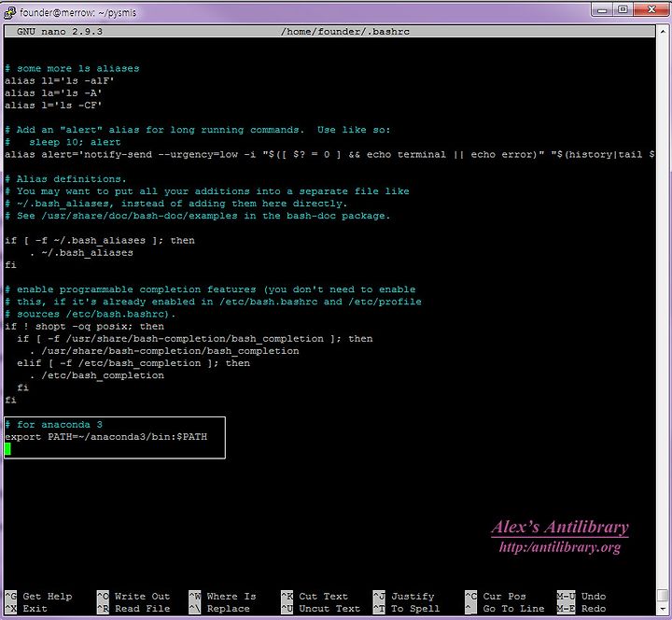Image resolution: width=672 pixels, height=620 pixels.
Task: Click the '# sources /etc/bash.bashrc).' comment
Action: tap(91, 315)
